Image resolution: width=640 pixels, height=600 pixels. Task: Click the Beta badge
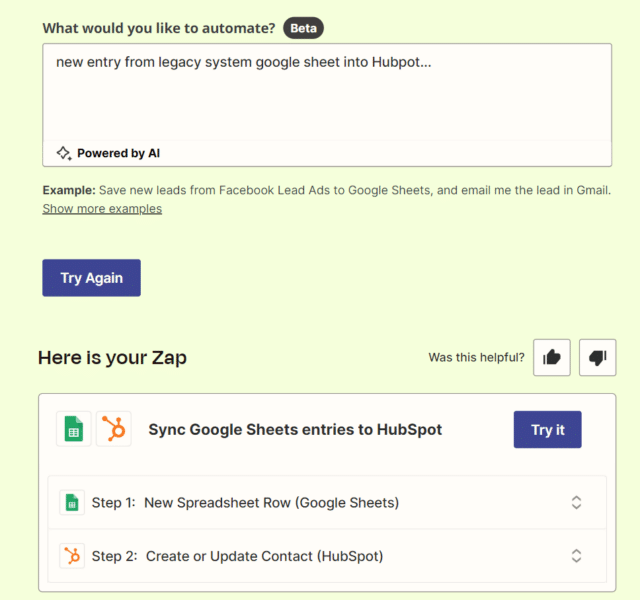[303, 28]
